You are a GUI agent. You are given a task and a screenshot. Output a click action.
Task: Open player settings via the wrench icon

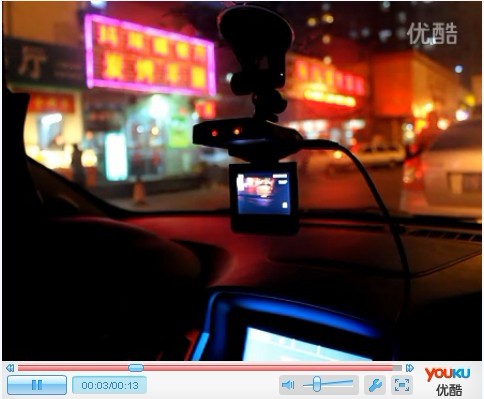(375, 385)
